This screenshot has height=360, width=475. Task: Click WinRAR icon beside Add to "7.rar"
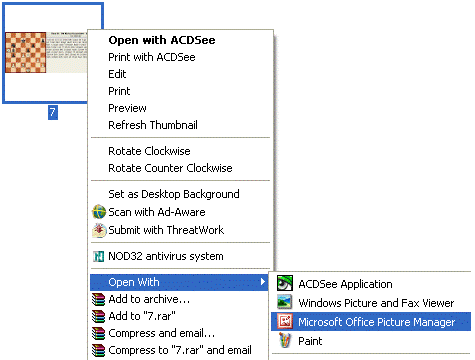click(98, 316)
